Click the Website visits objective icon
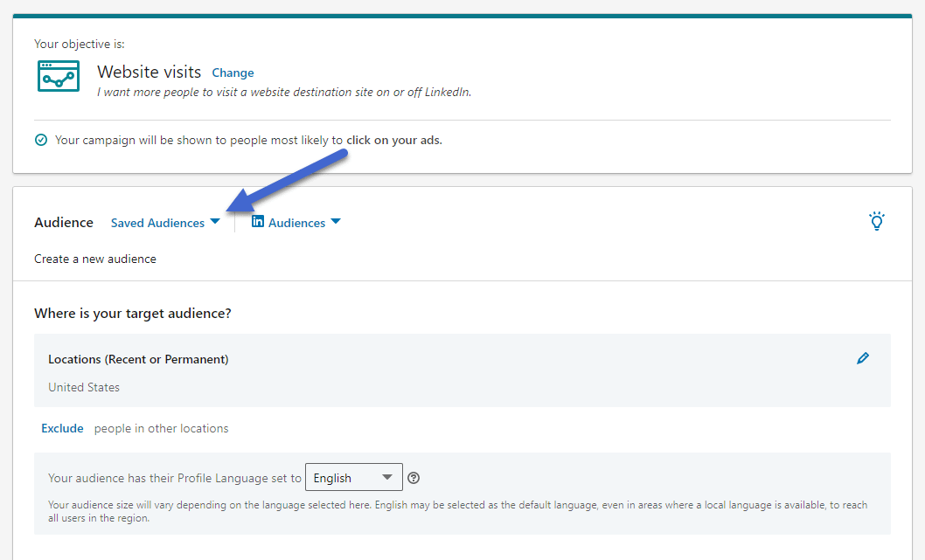The width and height of the screenshot is (925, 560). tap(59, 76)
